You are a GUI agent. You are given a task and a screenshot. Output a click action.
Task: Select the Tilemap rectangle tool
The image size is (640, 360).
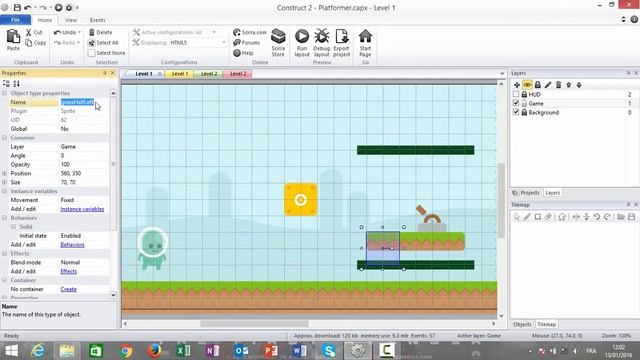(x=538, y=217)
